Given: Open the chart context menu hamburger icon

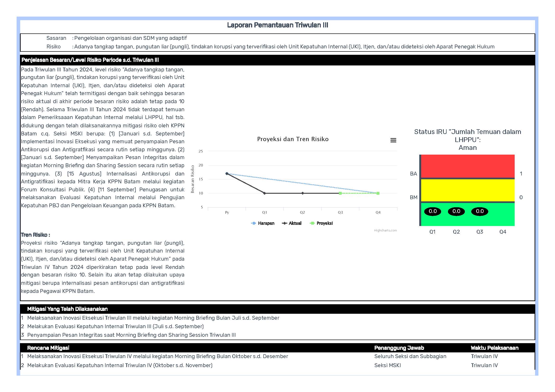Looking at the screenshot, I should (393, 140).
